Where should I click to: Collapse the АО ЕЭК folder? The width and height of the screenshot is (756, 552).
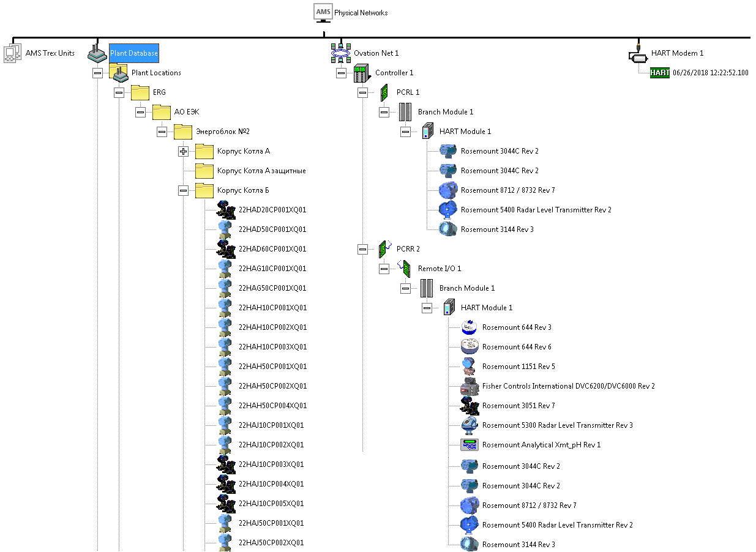(140, 112)
